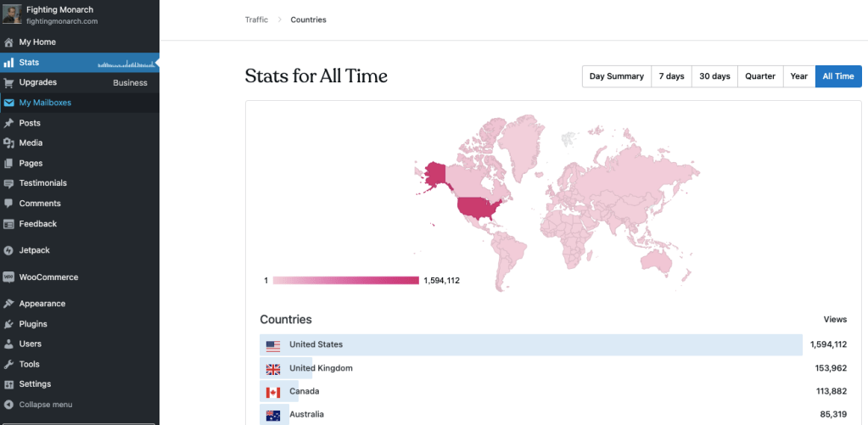Click the My Home house icon
The image size is (868, 425).
[8, 42]
